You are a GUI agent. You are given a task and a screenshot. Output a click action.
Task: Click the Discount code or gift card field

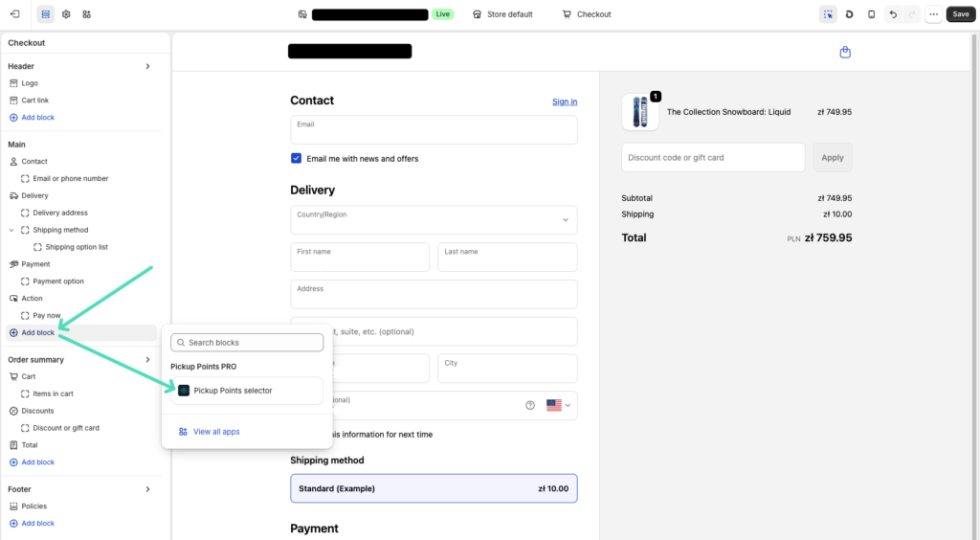[713, 157]
